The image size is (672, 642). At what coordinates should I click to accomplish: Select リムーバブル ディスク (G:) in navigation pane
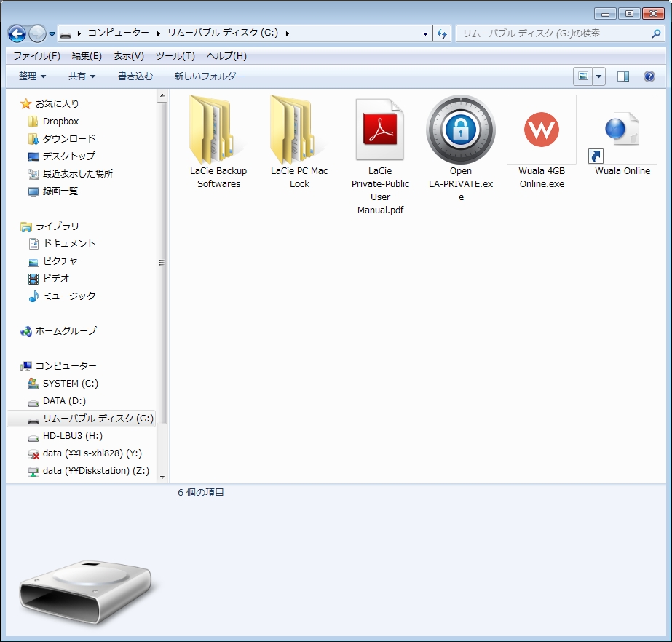pyautogui.click(x=82, y=419)
